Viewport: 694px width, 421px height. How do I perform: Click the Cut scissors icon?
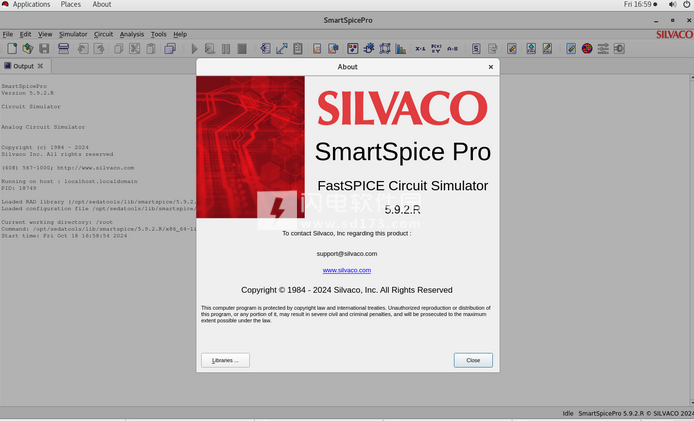pyautogui.click(x=135, y=49)
